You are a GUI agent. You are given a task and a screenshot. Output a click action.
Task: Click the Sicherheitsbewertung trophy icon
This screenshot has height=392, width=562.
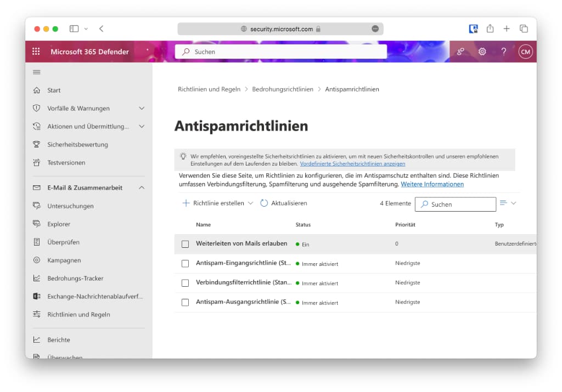[37, 144]
